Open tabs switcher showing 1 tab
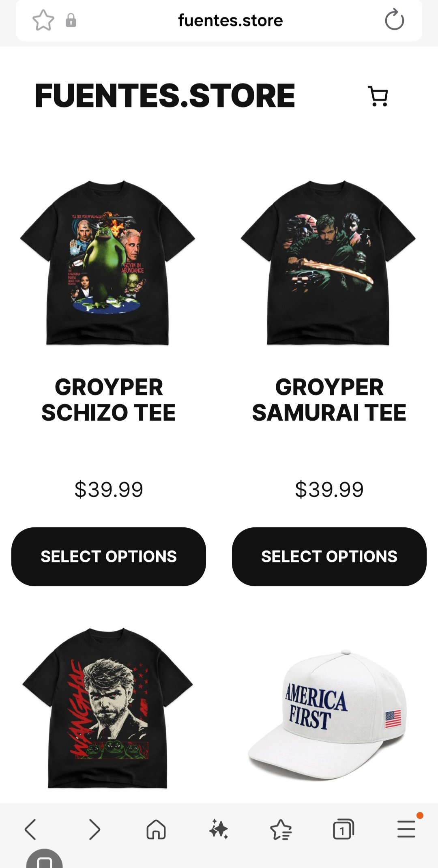The height and width of the screenshot is (868, 438). tap(344, 829)
